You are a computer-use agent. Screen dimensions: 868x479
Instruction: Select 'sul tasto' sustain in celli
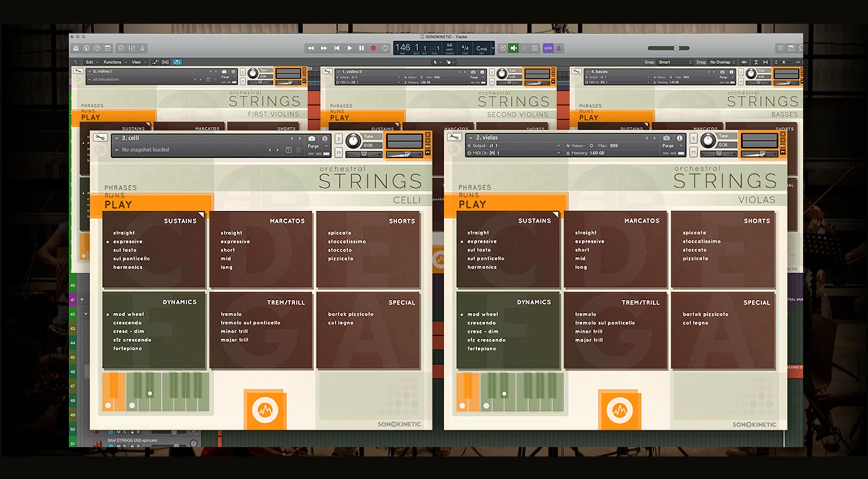(125, 250)
